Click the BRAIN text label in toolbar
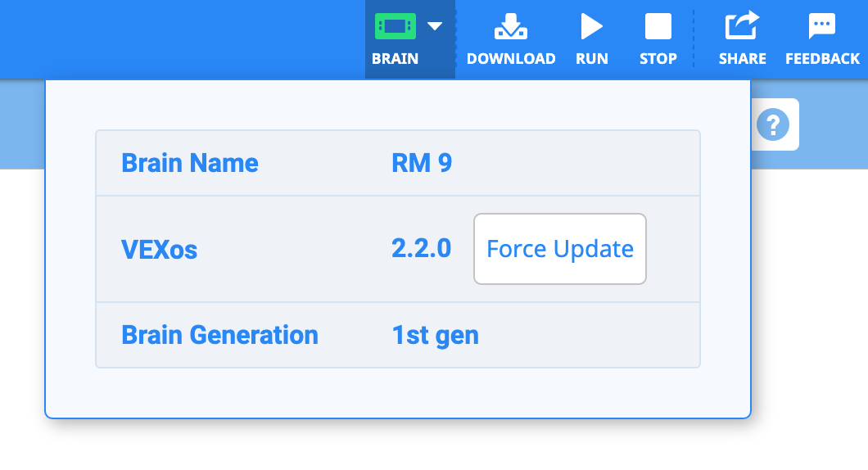This screenshot has width=868, height=470. click(395, 59)
